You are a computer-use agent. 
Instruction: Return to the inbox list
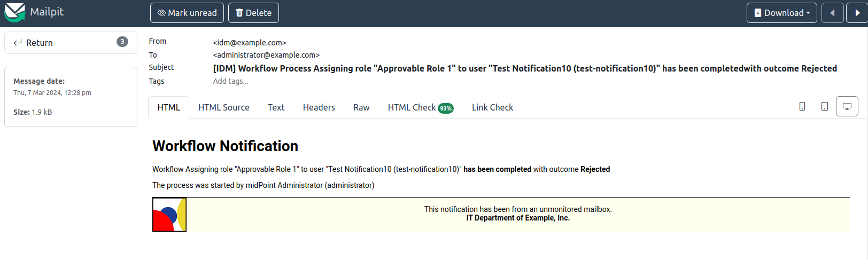33,43
